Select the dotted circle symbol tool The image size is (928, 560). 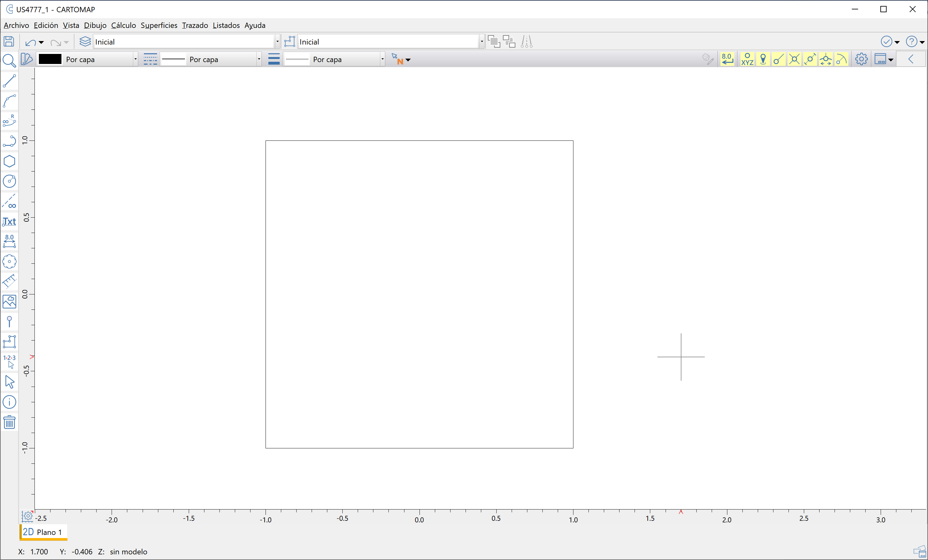point(9,262)
